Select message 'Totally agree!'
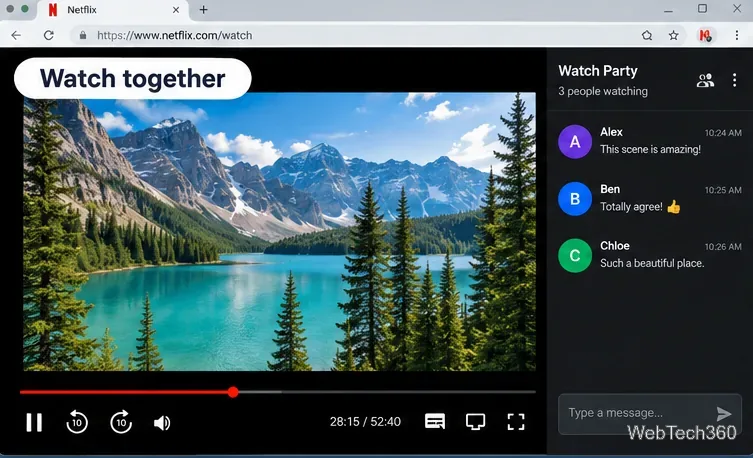 (x=631, y=207)
